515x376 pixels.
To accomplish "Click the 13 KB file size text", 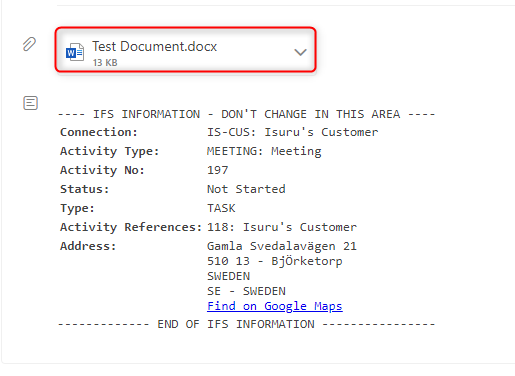I will pos(105,63).
